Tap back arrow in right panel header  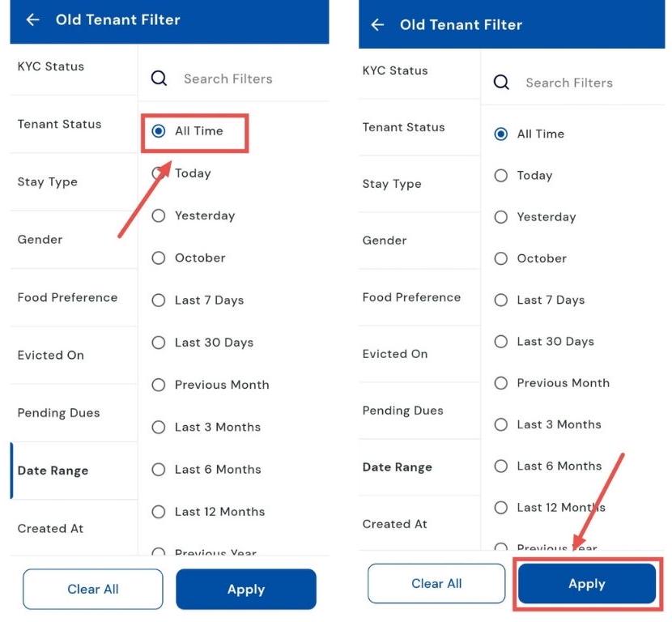tap(377, 24)
